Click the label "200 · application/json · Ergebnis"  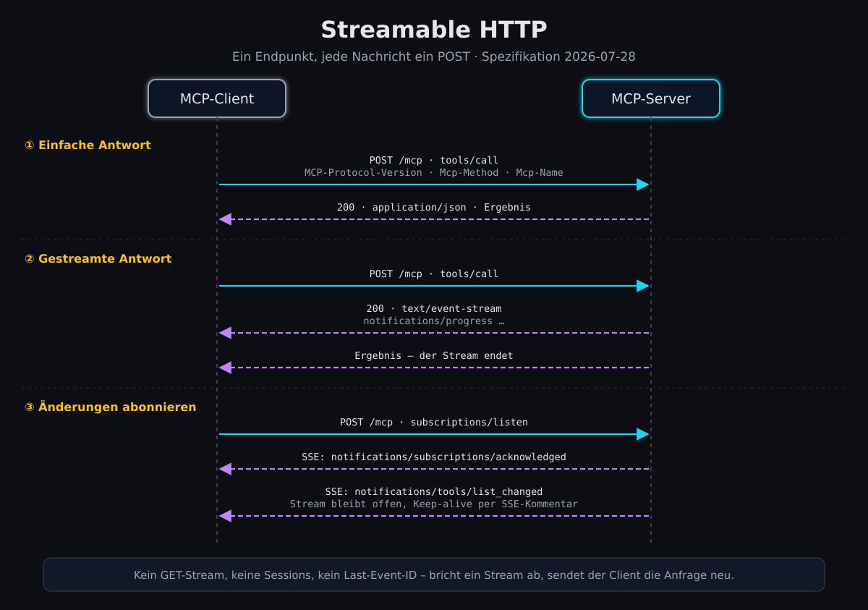434,208
